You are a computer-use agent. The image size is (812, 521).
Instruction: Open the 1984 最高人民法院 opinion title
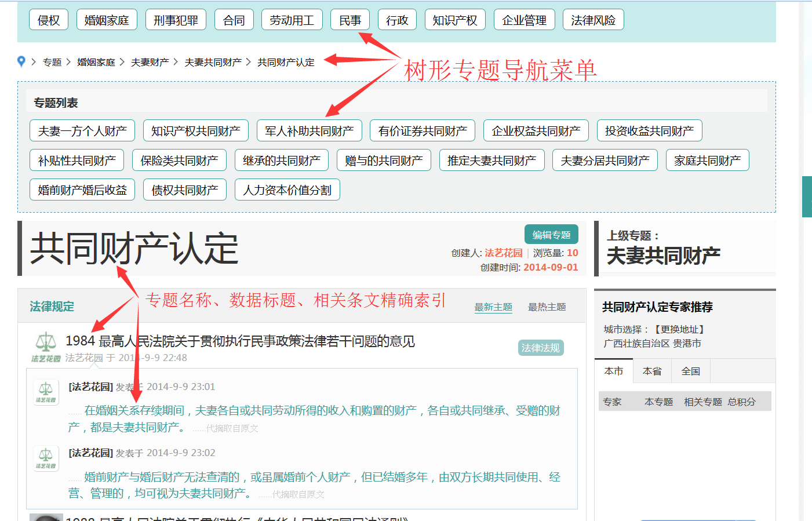(240, 341)
